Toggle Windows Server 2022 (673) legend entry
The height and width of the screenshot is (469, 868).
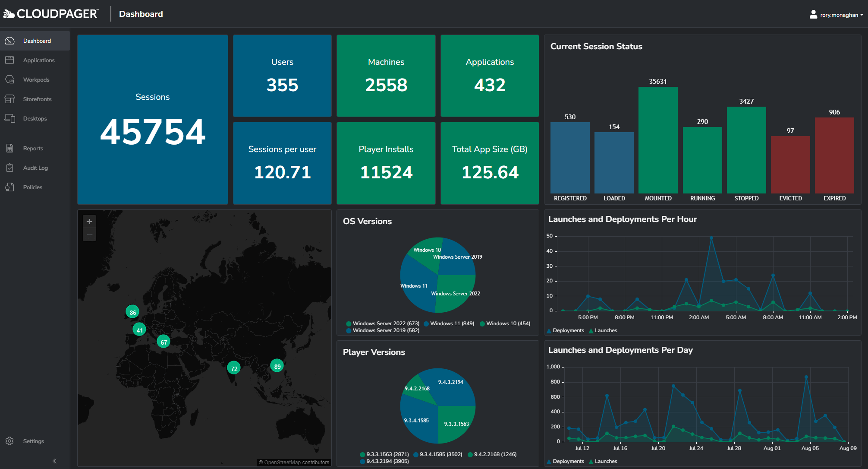pyautogui.click(x=383, y=323)
